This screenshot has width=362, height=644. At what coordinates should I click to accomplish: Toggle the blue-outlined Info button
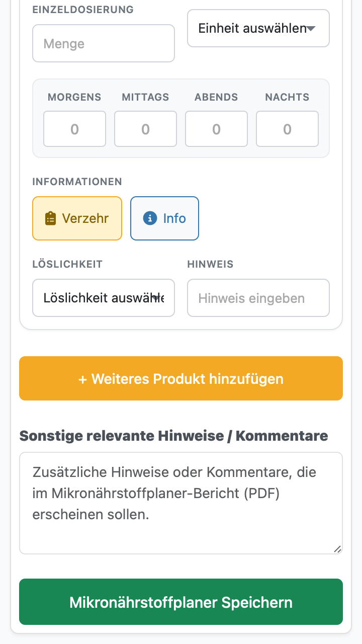(165, 218)
